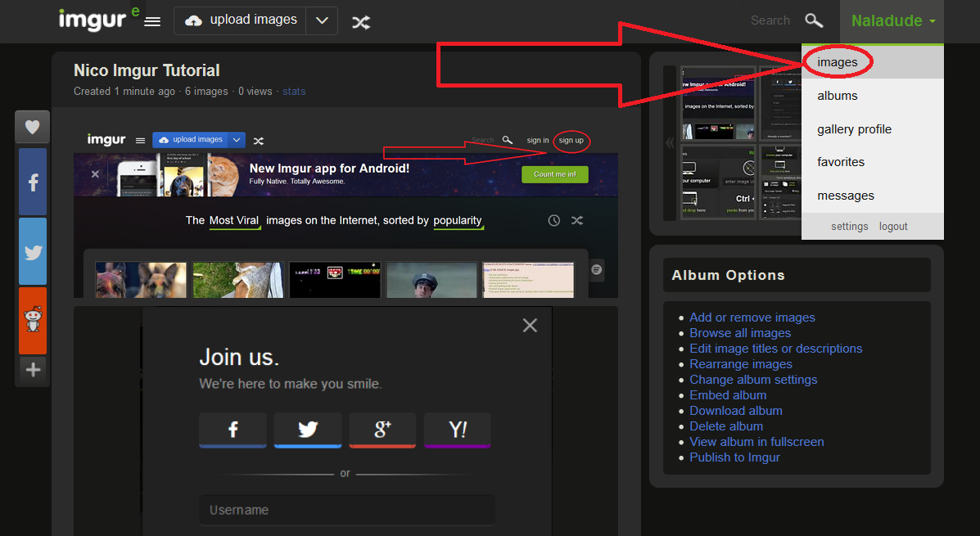980x536 pixels.
Task: Open the dropdown arrow on the blue upload images button
Action: [237, 140]
